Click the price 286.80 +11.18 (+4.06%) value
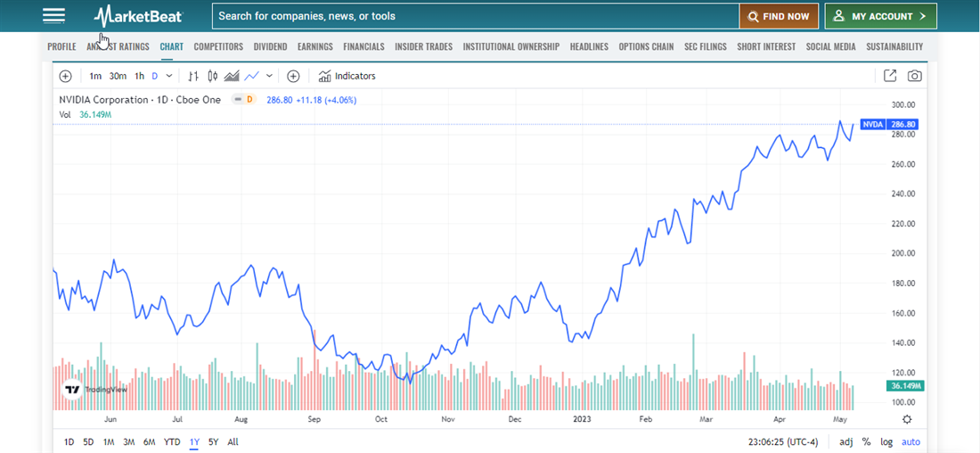 (x=311, y=100)
